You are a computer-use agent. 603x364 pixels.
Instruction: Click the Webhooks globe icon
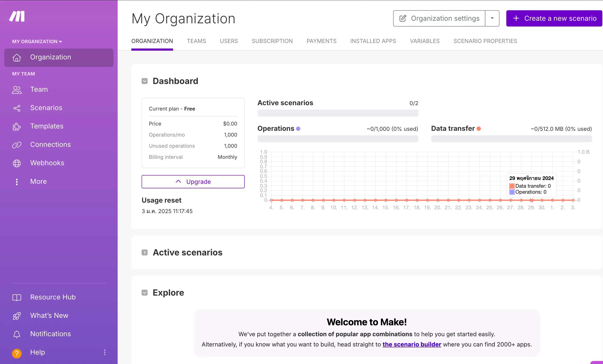click(x=17, y=163)
